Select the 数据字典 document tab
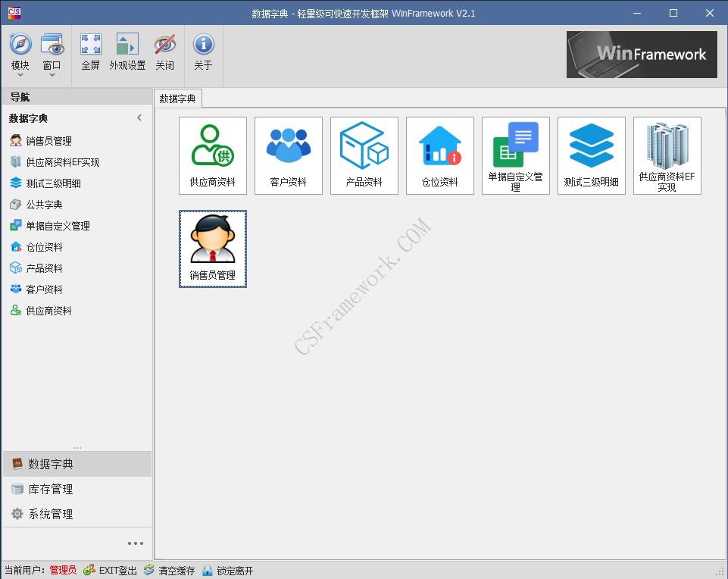Viewport: 728px width, 579px height. click(178, 99)
